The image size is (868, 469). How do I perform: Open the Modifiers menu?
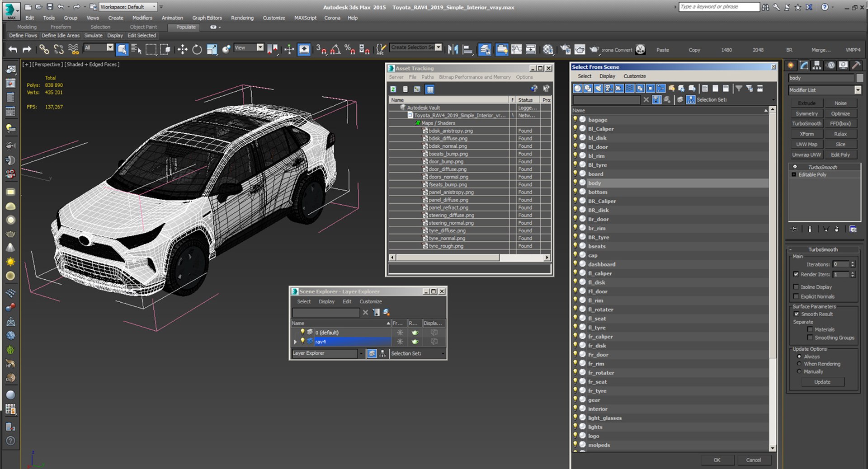(142, 18)
